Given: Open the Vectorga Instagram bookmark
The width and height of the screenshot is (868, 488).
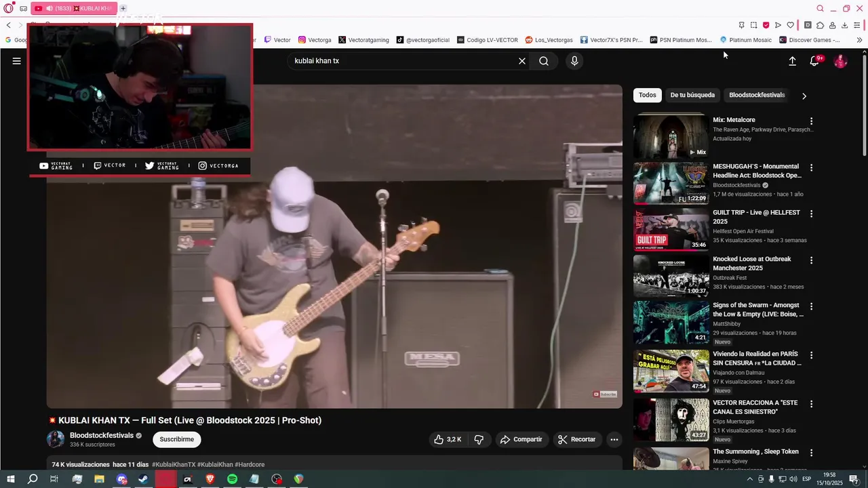Looking at the screenshot, I should coord(315,40).
